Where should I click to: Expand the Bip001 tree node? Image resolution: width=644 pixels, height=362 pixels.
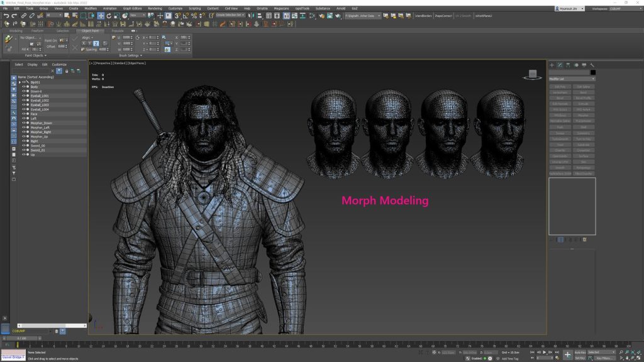19,82
